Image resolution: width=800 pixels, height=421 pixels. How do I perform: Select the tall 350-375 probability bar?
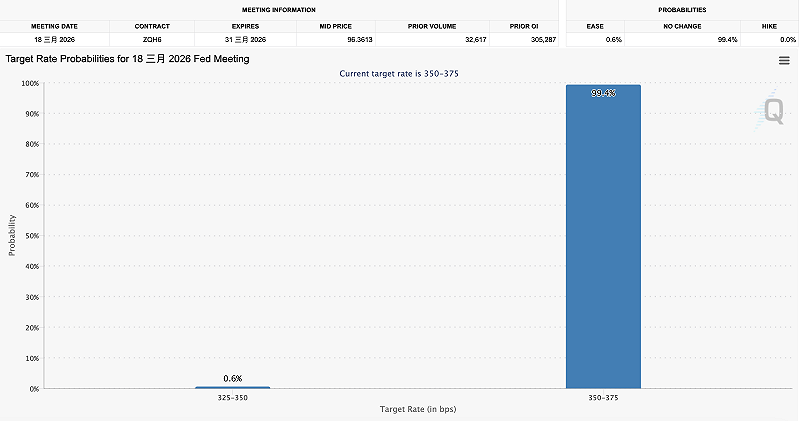tap(603, 240)
